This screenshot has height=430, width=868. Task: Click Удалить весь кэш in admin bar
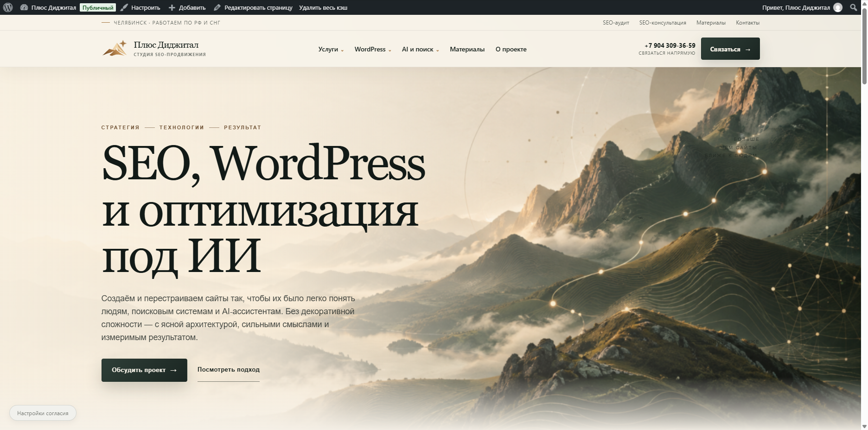point(323,7)
